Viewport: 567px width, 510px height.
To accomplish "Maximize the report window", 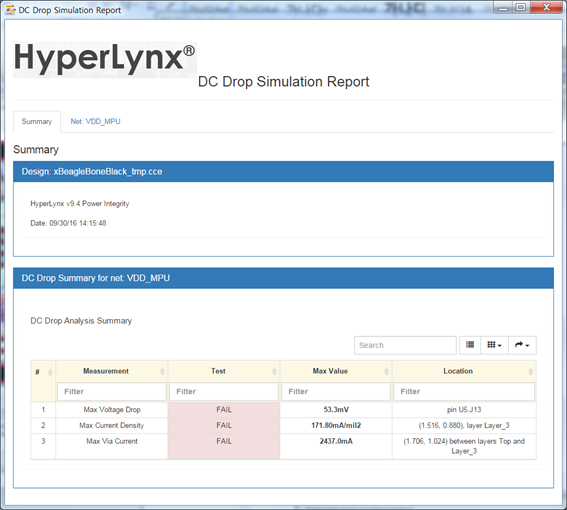I will 521,7.
